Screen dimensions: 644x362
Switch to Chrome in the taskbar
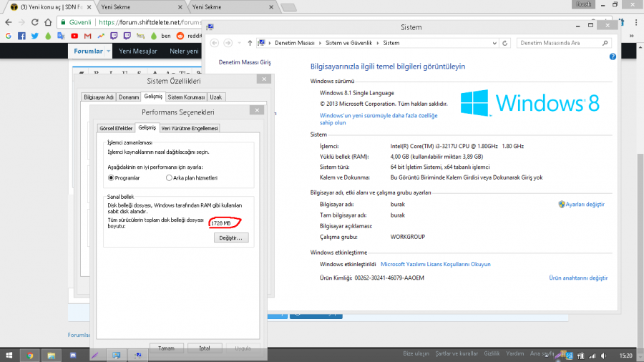coord(30,356)
